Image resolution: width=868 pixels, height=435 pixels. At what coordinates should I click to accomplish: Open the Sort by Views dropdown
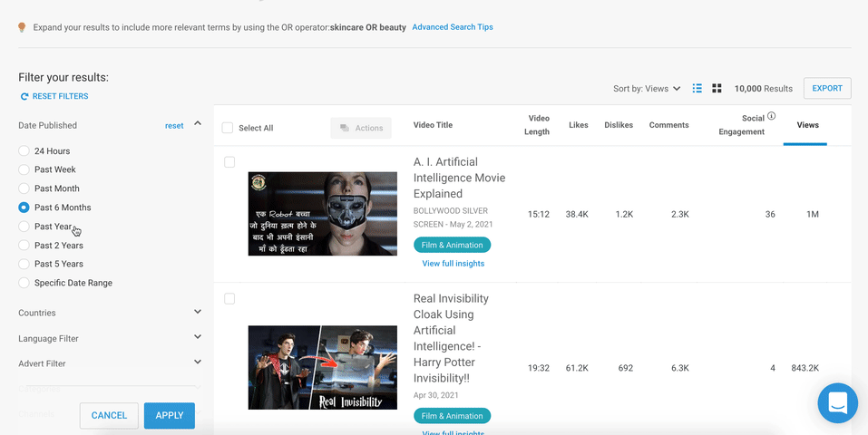[x=647, y=89]
